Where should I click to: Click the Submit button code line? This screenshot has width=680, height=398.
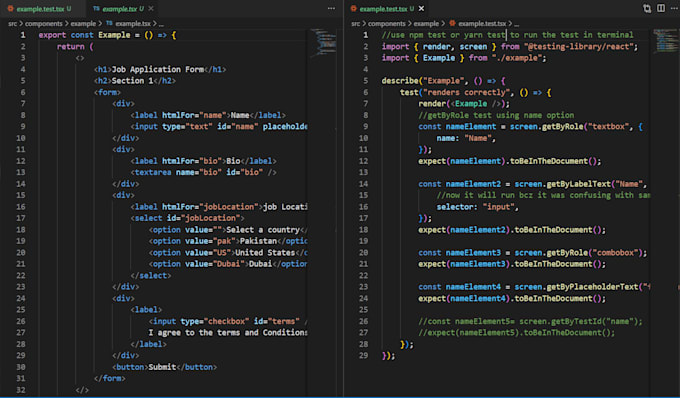click(164, 367)
